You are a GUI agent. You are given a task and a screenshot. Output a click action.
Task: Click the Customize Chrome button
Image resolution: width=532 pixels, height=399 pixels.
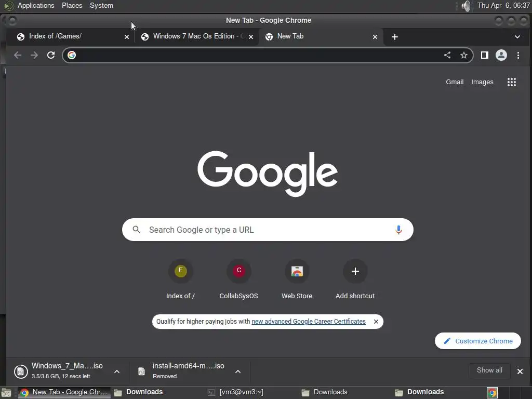(478, 341)
